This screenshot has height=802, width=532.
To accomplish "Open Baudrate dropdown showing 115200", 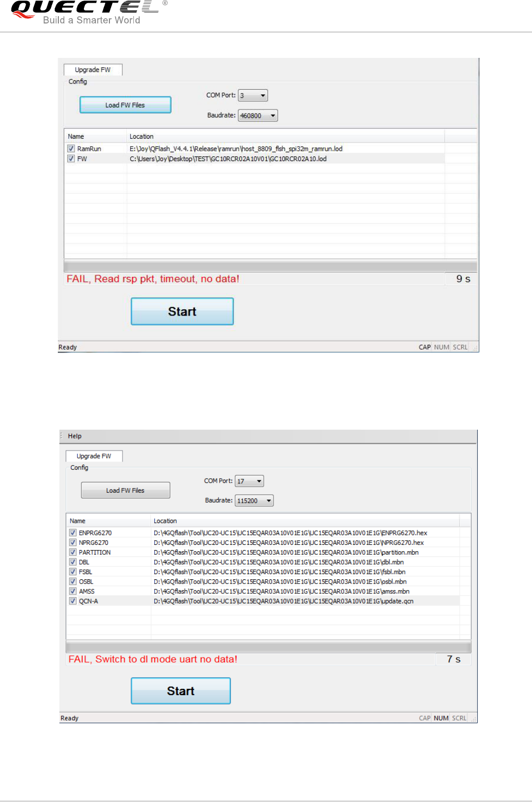I will (x=254, y=501).
